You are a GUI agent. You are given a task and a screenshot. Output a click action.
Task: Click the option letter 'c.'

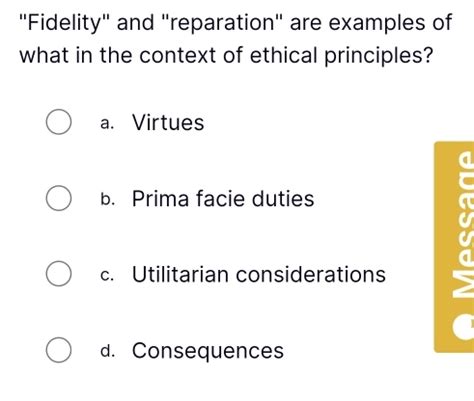coord(107,275)
